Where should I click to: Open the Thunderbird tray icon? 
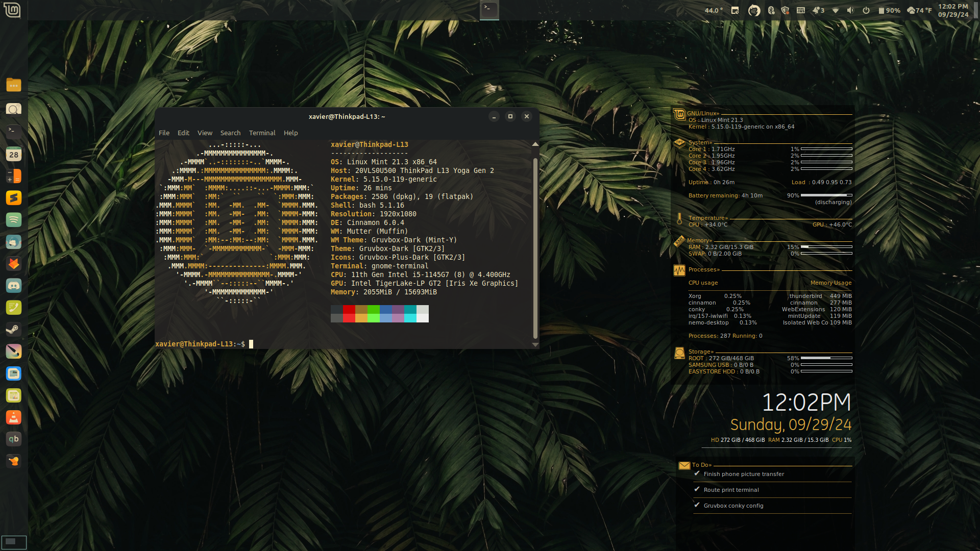(754, 10)
